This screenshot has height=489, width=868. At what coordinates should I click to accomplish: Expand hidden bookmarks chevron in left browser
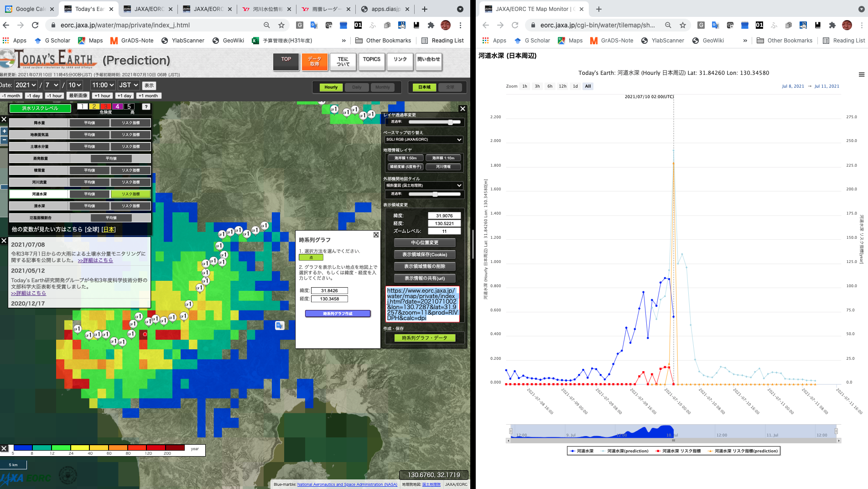[x=344, y=40]
